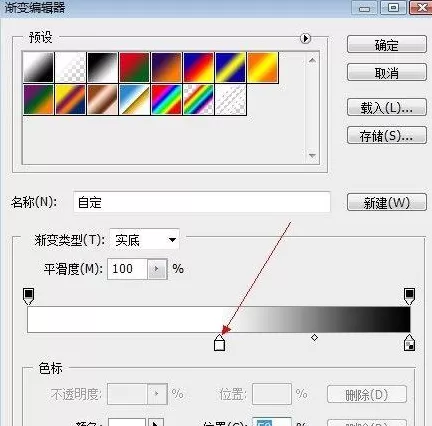Viewport: 432px width, 426px height.
Task: Click the 不透明度 opacity input field
Action: tap(127, 394)
